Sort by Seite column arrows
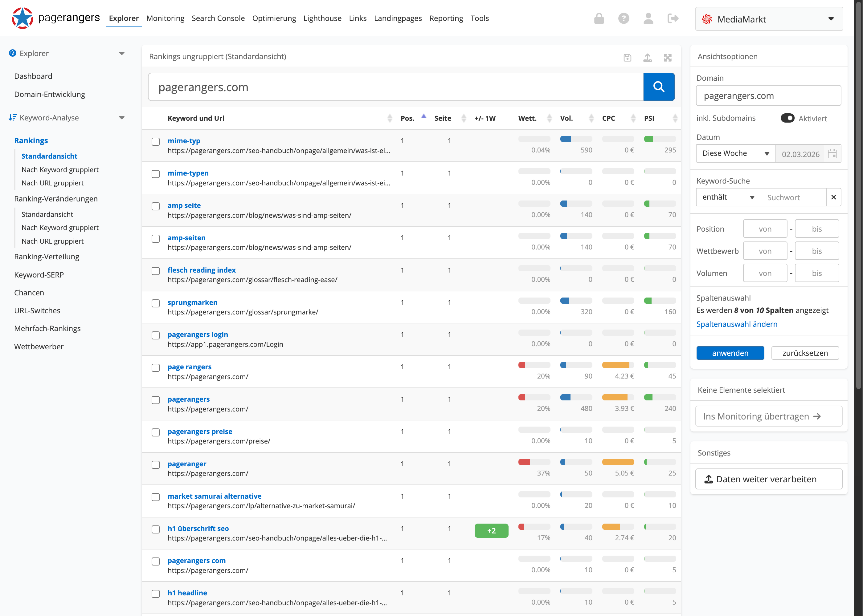This screenshot has width=863, height=616. point(463,118)
